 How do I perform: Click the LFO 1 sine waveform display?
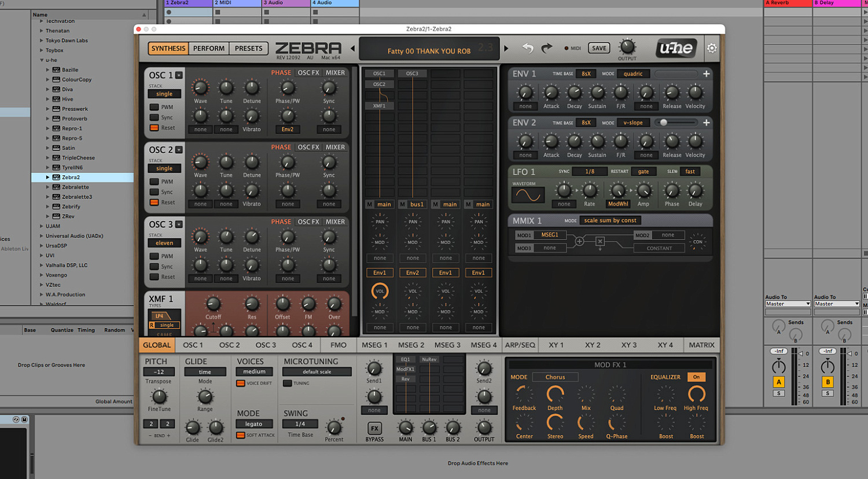527,196
